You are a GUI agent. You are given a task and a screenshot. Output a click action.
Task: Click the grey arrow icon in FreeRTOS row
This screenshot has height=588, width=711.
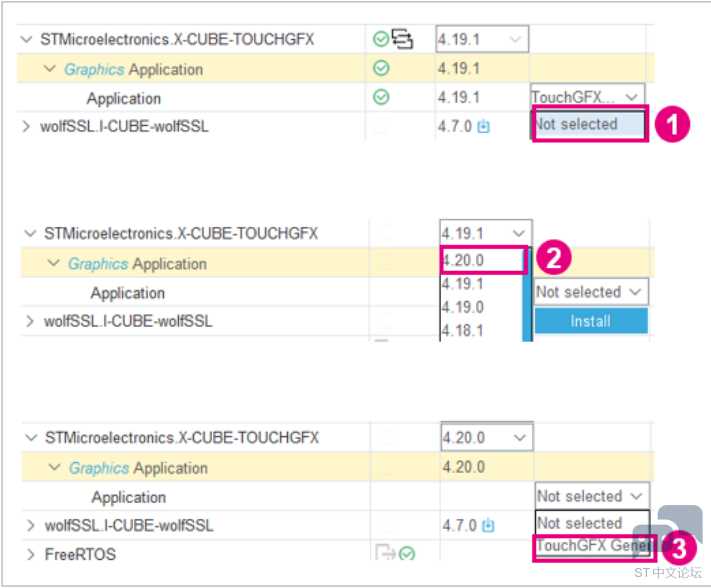(385, 553)
